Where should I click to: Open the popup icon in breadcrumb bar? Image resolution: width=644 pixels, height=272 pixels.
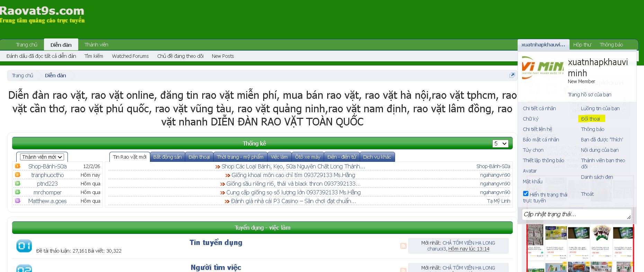(x=512, y=75)
